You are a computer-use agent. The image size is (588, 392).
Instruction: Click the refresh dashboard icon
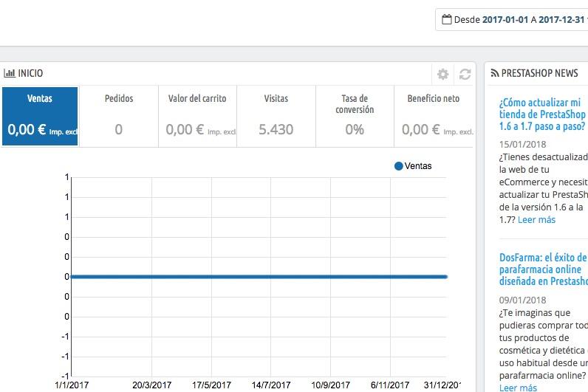coord(465,74)
